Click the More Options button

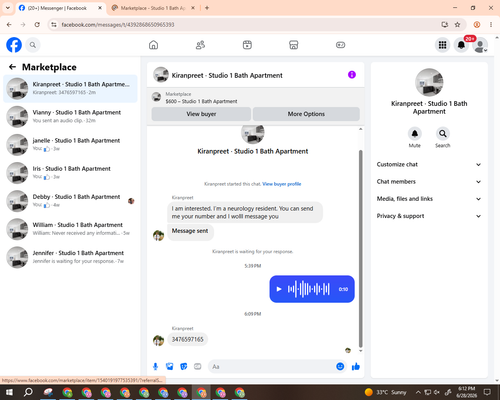point(306,114)
